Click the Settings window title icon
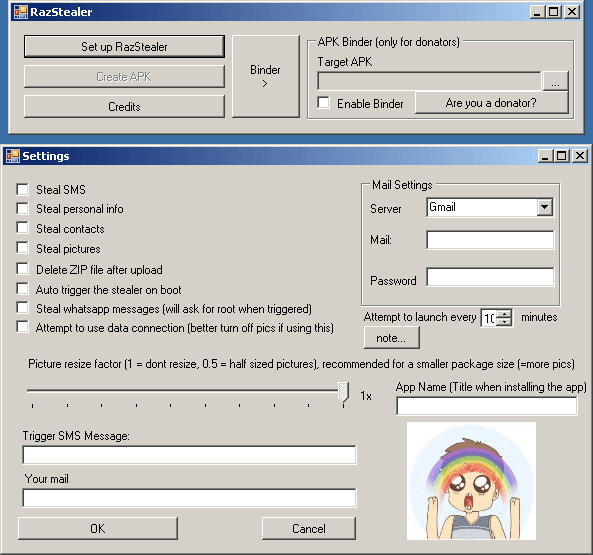The height and width of the screenshot is (555, 593). coord(13,156)
